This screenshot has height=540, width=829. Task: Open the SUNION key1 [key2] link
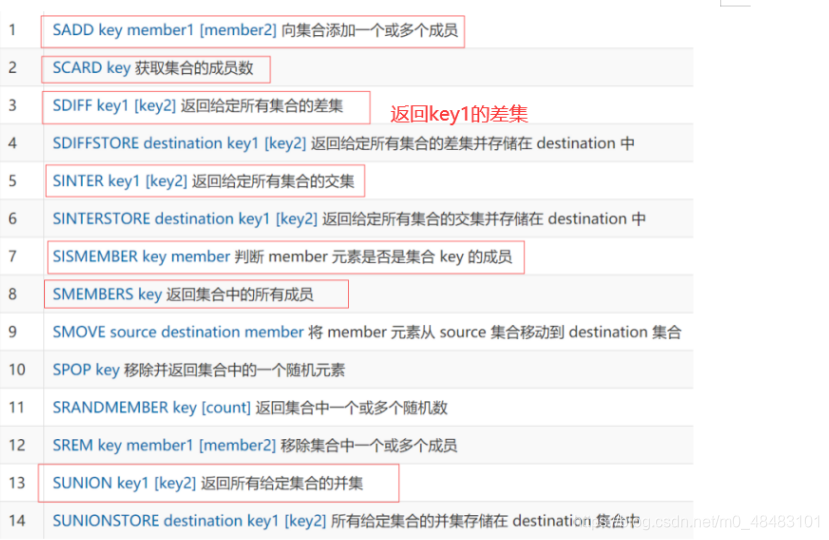[x=124, y=483]
